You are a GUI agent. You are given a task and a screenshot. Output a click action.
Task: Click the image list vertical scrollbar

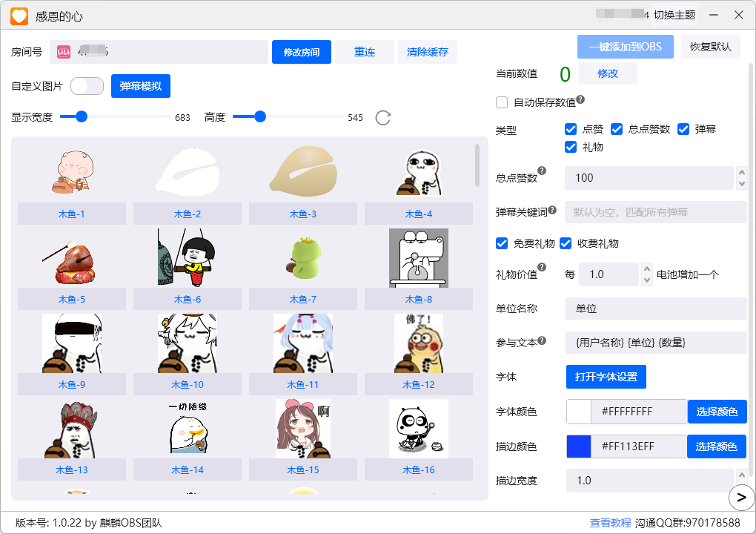477,165
